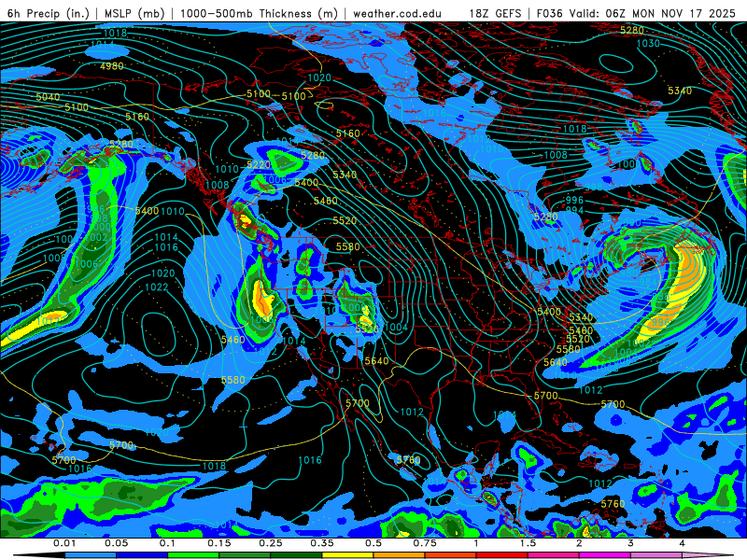Click the 0.15 legend value
This screenshot has height=560, width=747.
pyautogui.click(x=219, y=543)
